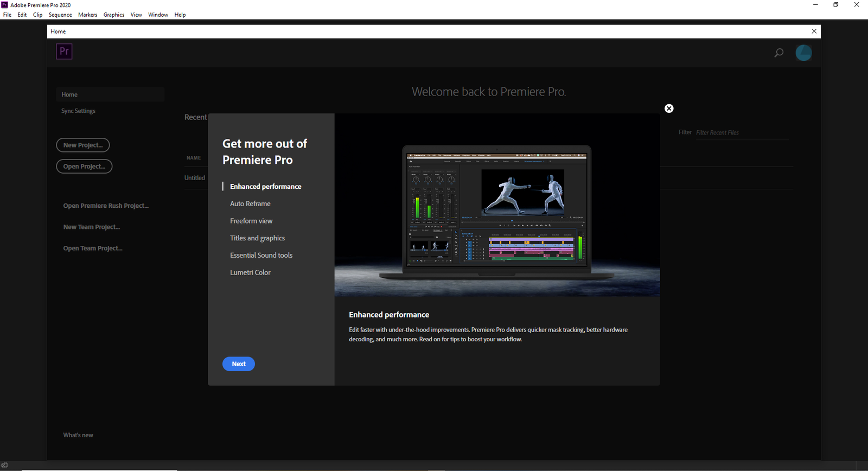Select Sync Settings in the sidebar
868x471 pixels.
(x=78, y=111)
